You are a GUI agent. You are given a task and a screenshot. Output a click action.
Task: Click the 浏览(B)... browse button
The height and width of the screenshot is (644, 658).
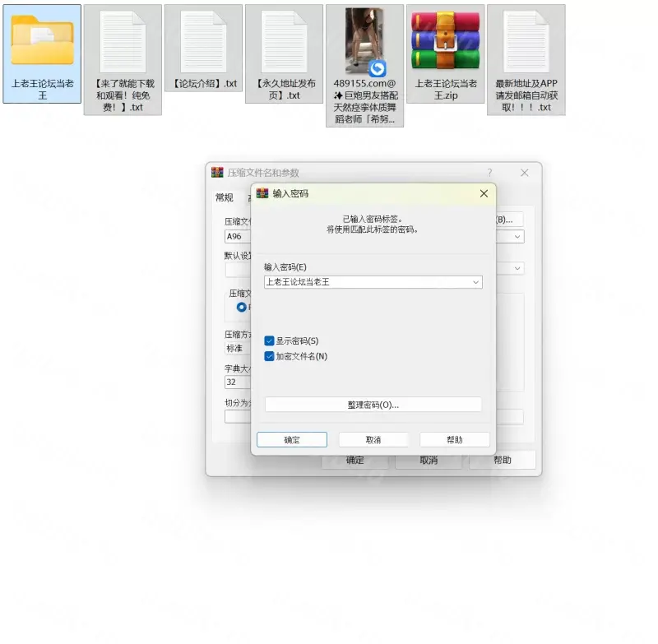coord(509,220)
